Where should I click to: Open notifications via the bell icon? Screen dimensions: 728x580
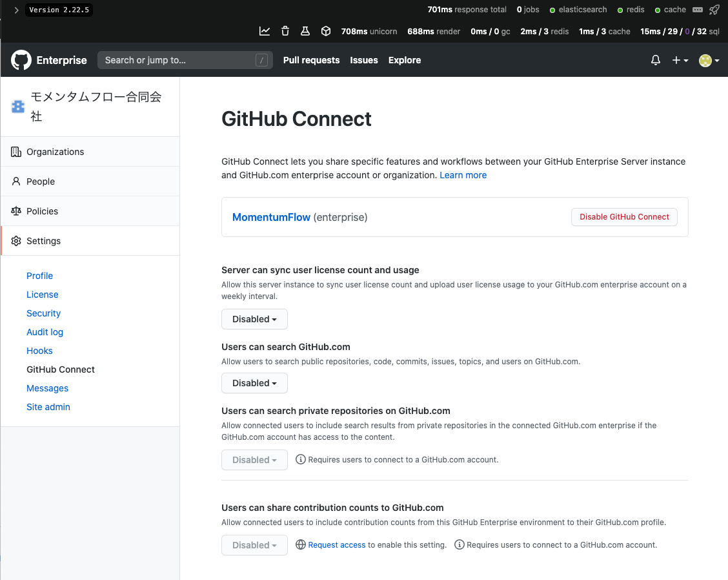coord(655,60)
